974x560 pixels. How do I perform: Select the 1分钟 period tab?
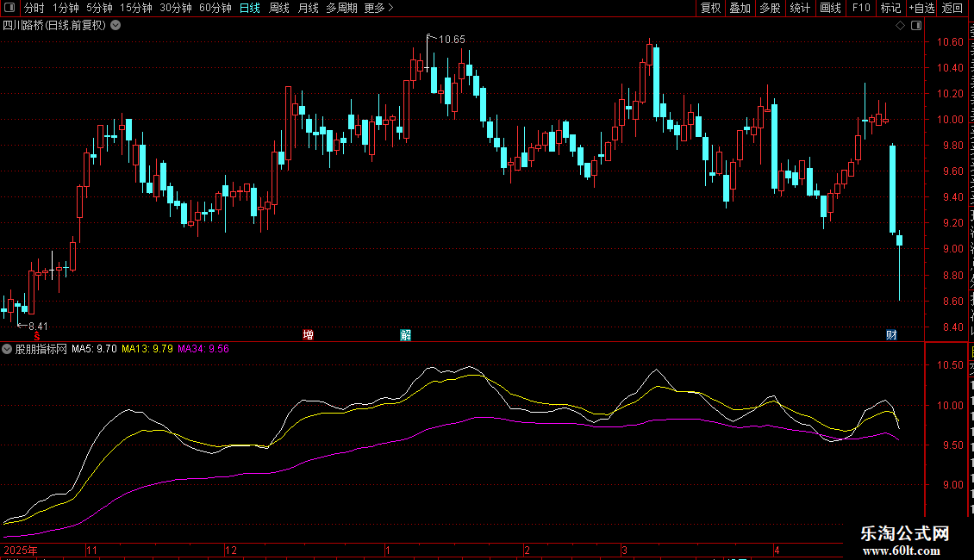66,8
